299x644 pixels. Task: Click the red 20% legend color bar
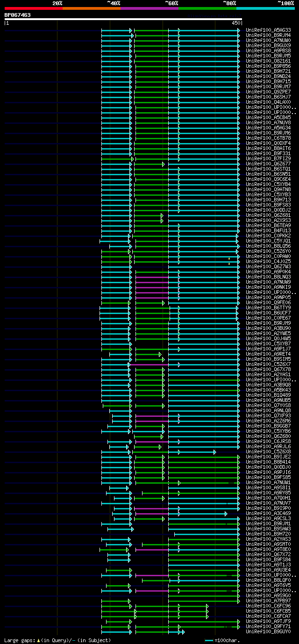[x=33, y=8]
